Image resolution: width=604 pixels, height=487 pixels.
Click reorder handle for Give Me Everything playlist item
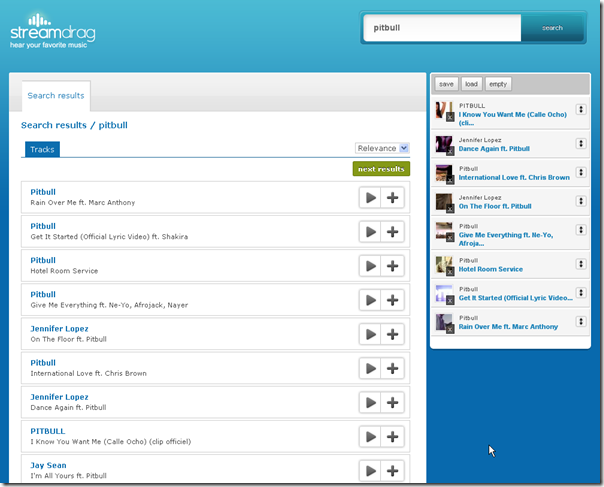(581, 230)
